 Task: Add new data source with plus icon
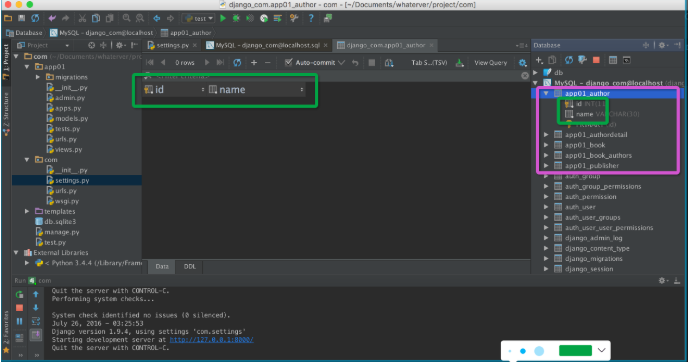pos(539,60)
